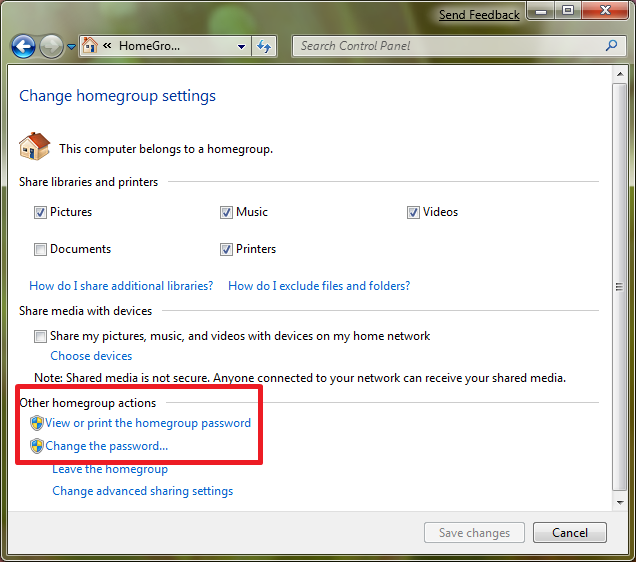Click the Refresh button beside address bar
Screen dimensions: 636x562
point(264,47)
